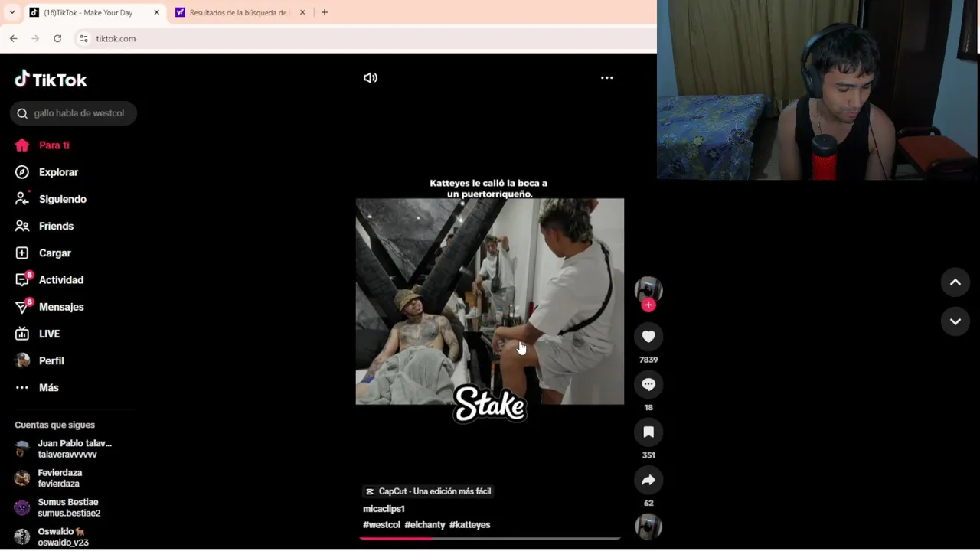Open a new browser tab
This screenshot has width=980, height=551.
(x=325, y=12)
